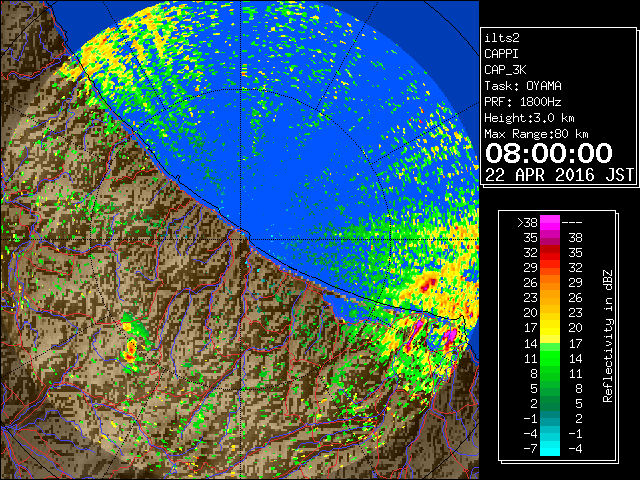This screenshot has width=640, height=480.
Task: Click the cyan -7 legend swatch
Action: (x=550, y=448)
